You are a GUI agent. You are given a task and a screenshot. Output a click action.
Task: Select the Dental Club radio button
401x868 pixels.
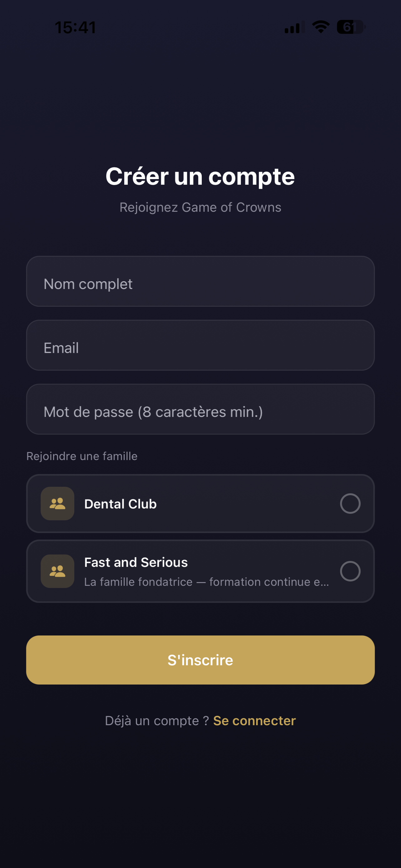point(350,503)
